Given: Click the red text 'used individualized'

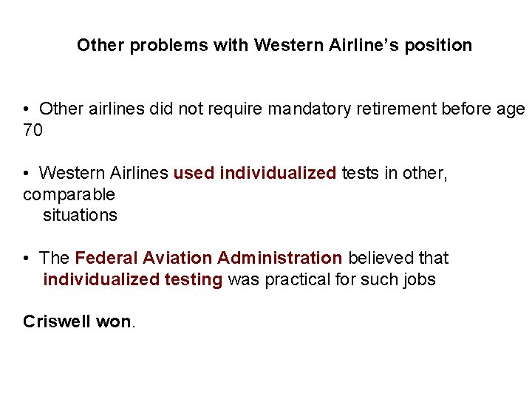Looking at the screenshot, I should pyautogui.click(x=254, y=173).
